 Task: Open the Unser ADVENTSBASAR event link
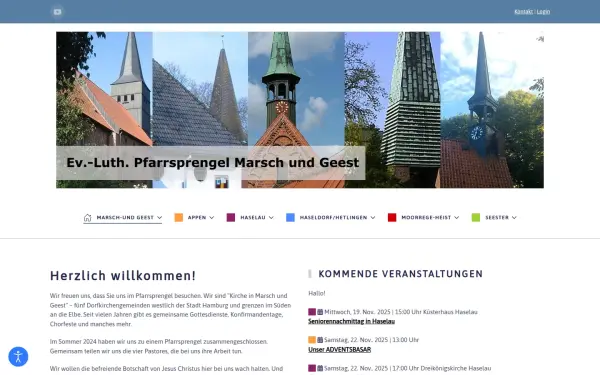pyautogui.click(x=339, y=350)
